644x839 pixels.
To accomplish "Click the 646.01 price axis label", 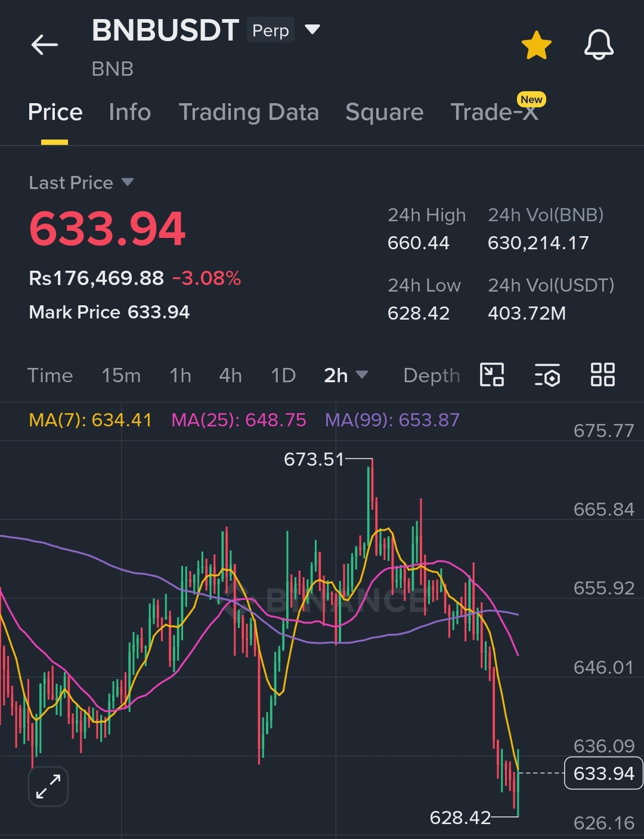I will (x=604, y=667).
